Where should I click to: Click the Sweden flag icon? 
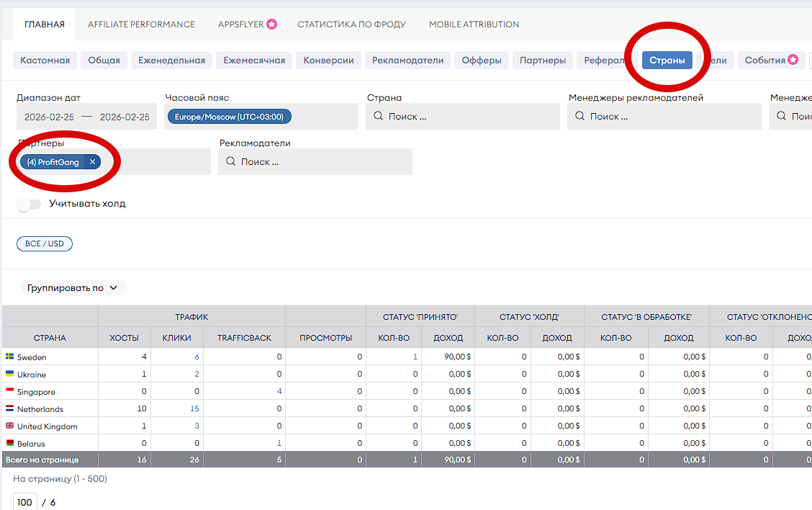click(x=10, y=357)
